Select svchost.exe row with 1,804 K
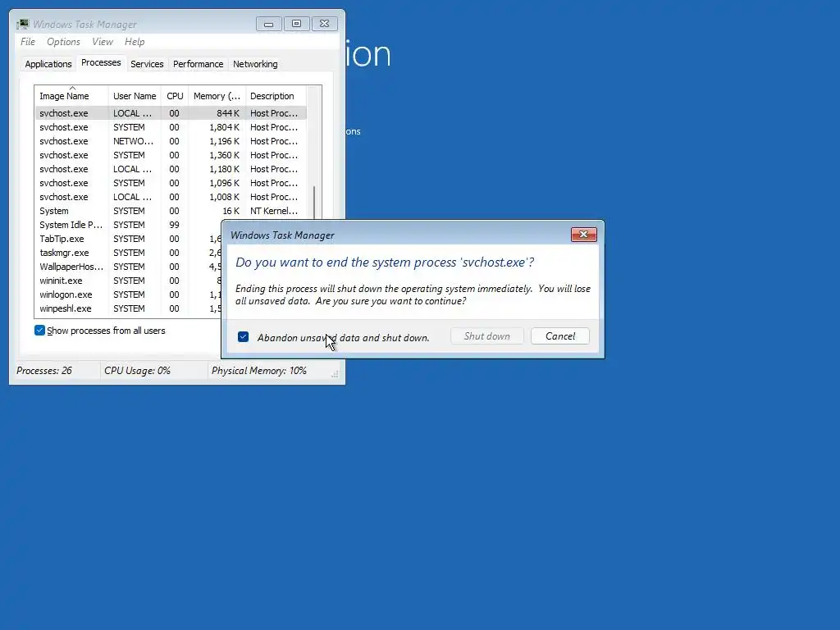 (x=171, y=127)
